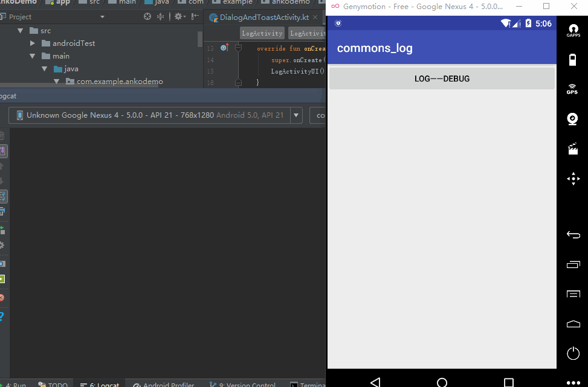Open Project view type dropdown
Image resolution: width=588 pixels, height=387 pixels.
pyautogui.click(x=102, y=17)
